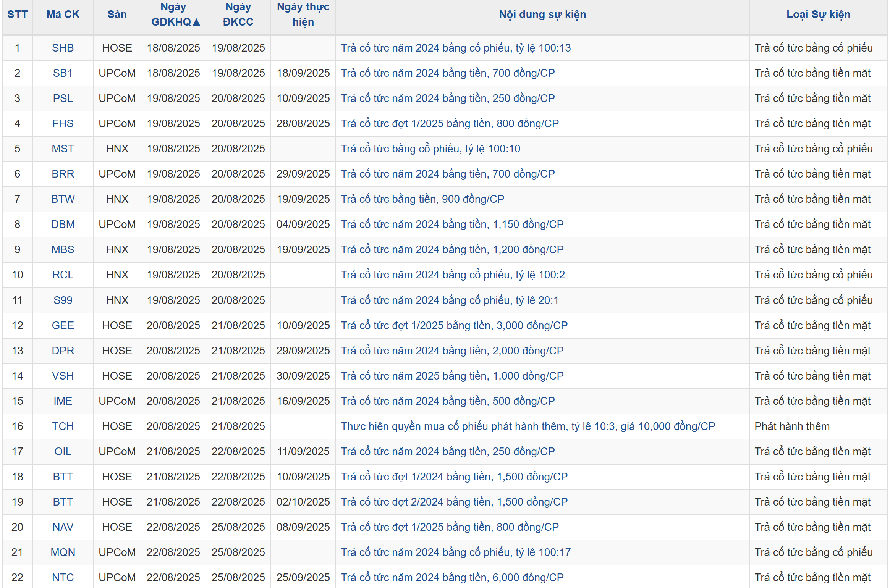Viewport: 890px width, 588px height.
Task: Open MST stock dividend event 100:10
Action: [x=430, y=149]
